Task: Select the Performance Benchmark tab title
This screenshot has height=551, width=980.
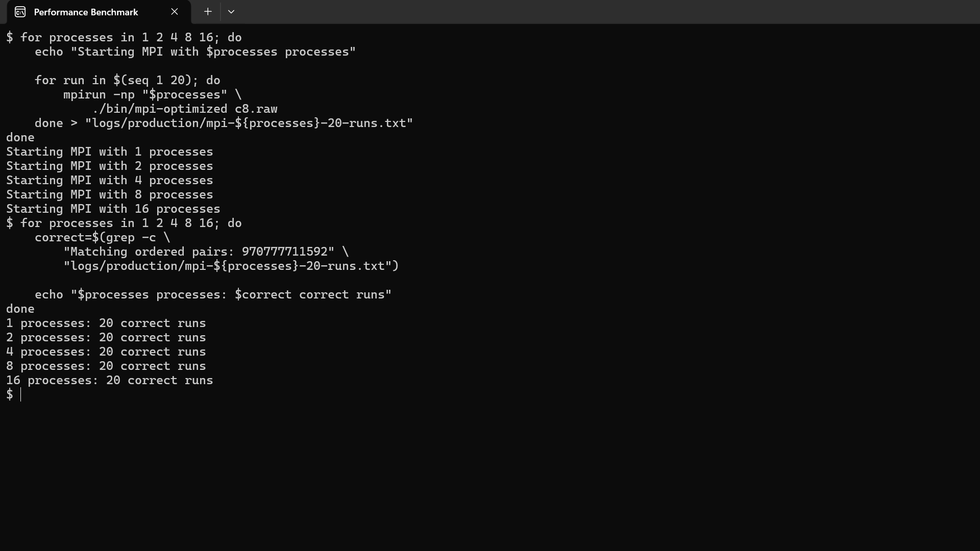Action: click(86, 12)
